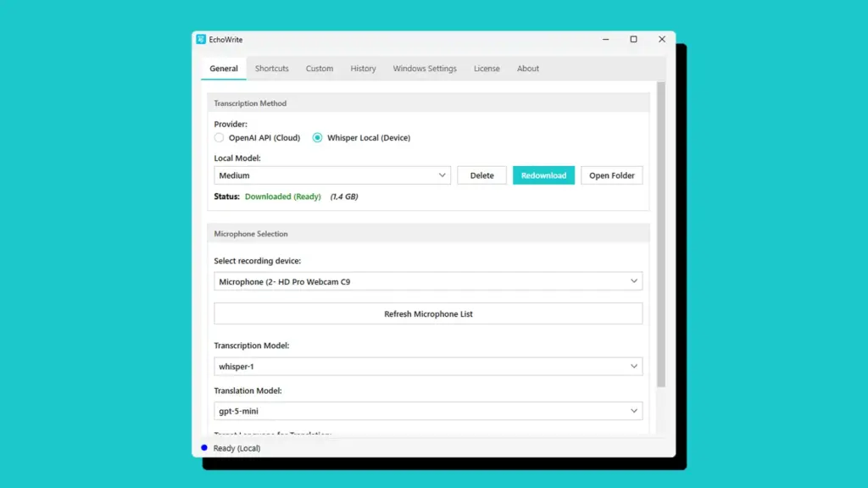This screenshot has height=488, width=868.
Task: Click the Delete model button
Action: 481,175
